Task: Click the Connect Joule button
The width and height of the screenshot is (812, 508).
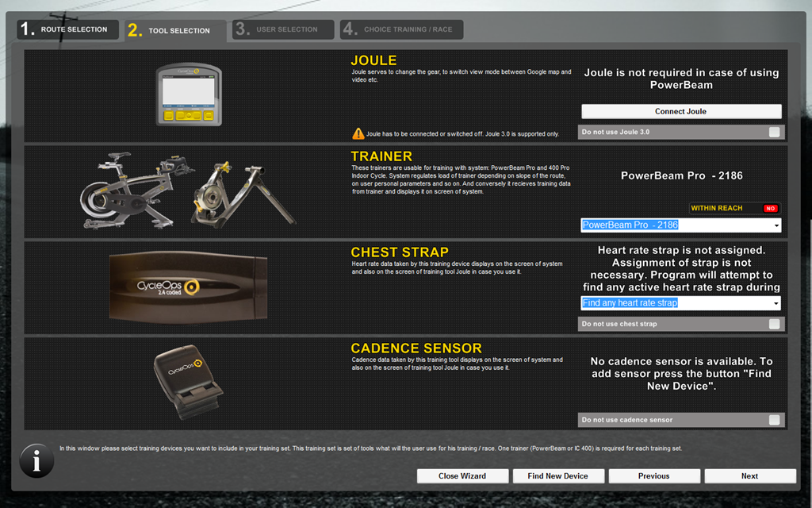Action: 681,111
